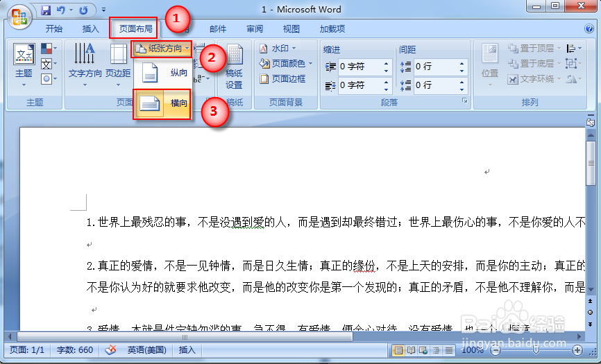Open 稿纸设置 manuscript paper settings
The image size is (601, 364).
pyautogui.click(x=234, y=66)
